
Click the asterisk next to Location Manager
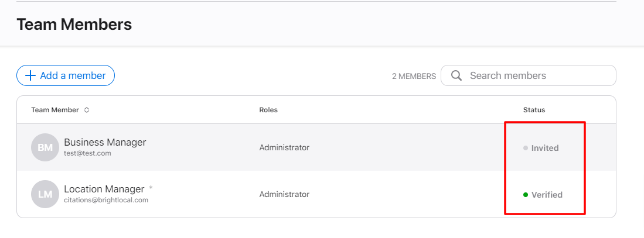[x=151, y=188]
